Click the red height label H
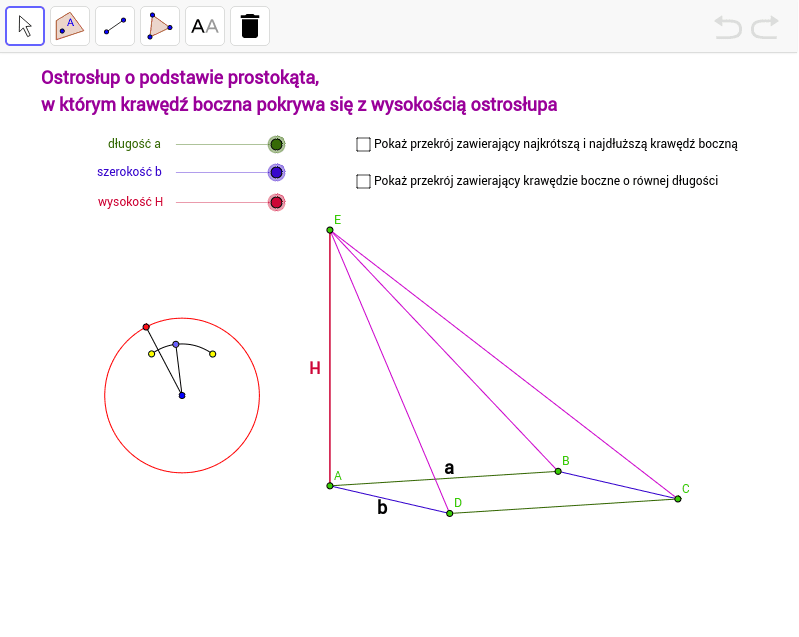The width and height of the screenshot is (799, 637). click(315, 368)
